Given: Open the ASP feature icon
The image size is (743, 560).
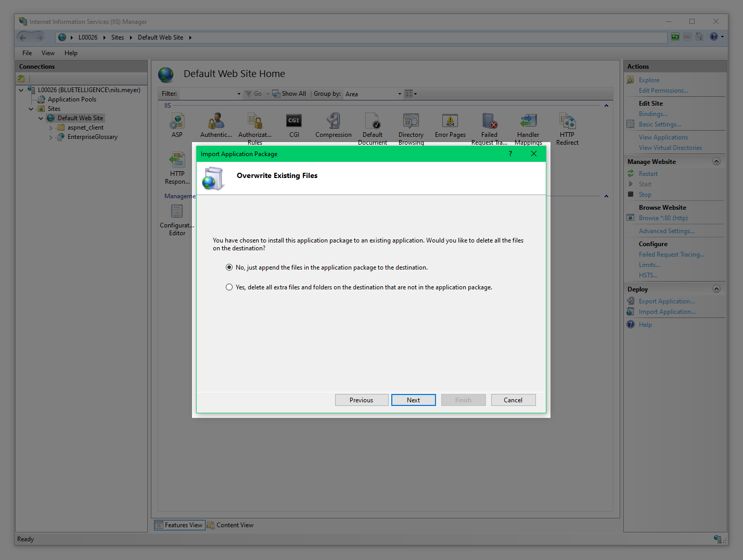Looking at the screenshot, I should (x=177, y=122).
